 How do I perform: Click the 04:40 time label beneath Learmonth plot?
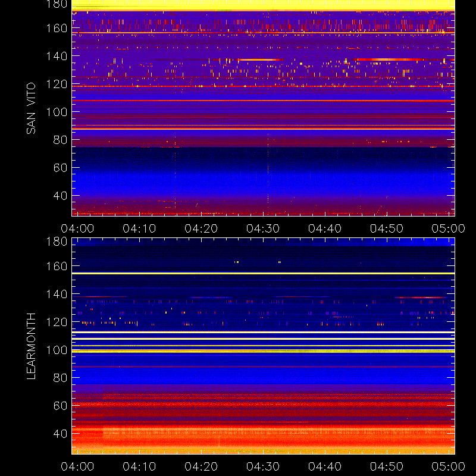325,466
